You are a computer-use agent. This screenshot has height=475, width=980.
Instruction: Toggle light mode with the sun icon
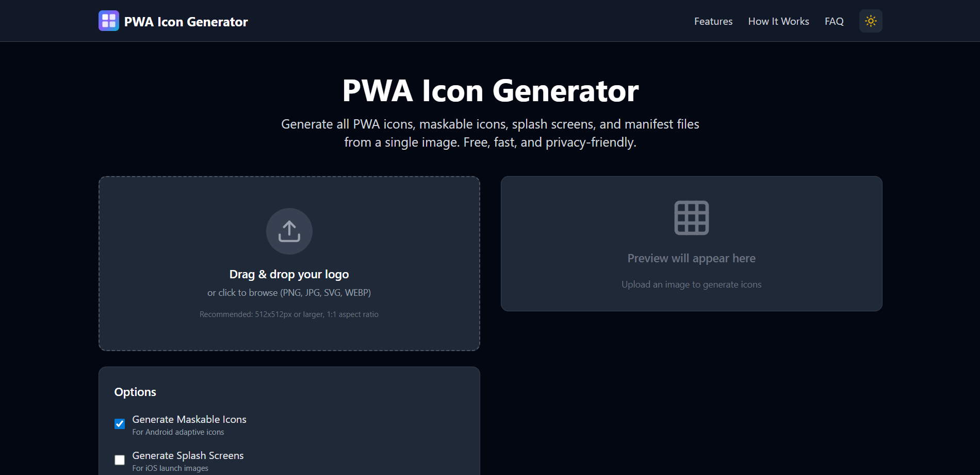870,21
